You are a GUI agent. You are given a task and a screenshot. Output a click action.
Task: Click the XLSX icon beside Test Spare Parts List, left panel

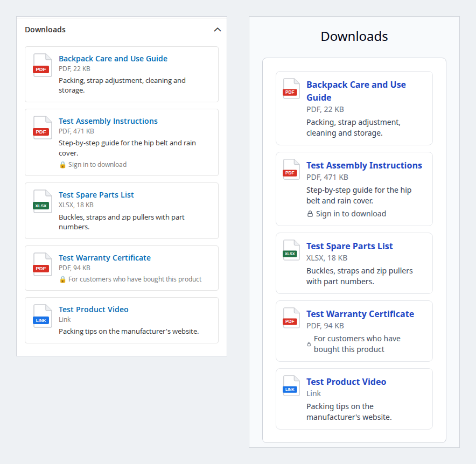(x=42, y=201)
